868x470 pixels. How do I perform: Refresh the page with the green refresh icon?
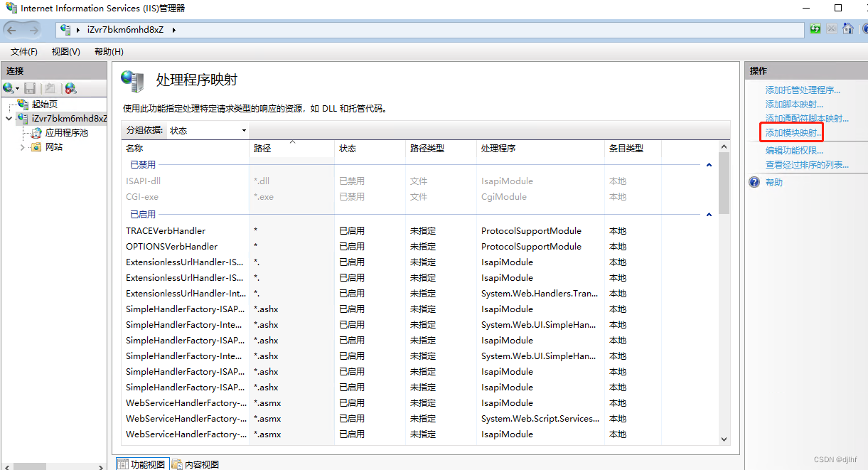[x=815, y=28]
